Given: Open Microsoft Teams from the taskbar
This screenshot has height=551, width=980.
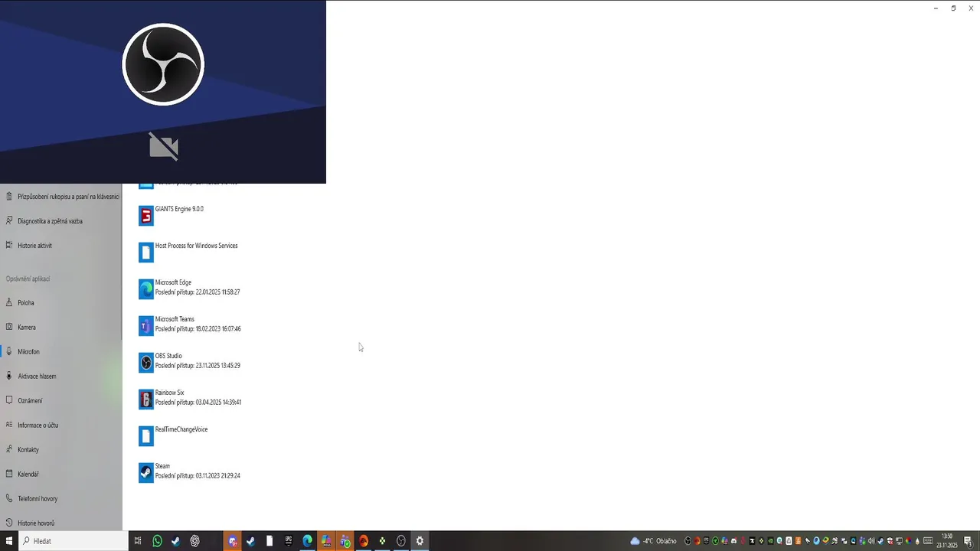Looking at the screenshot, I should click(x=345, y=541).
